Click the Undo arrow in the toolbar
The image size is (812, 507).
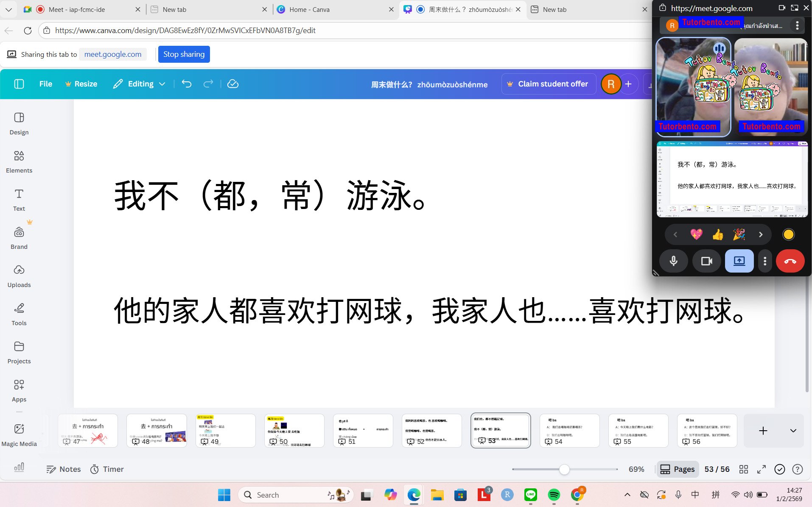pos(187,84)
